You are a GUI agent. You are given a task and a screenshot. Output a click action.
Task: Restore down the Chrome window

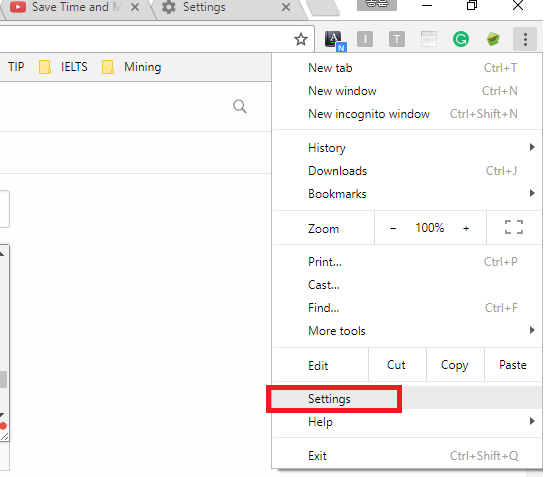pyautogui.click(x=472, y=5)
